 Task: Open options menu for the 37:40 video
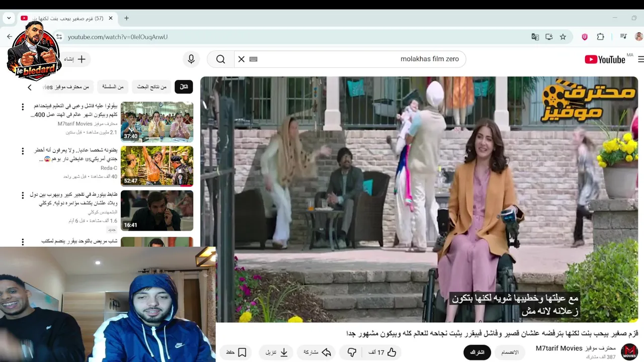tap(23, 107)
